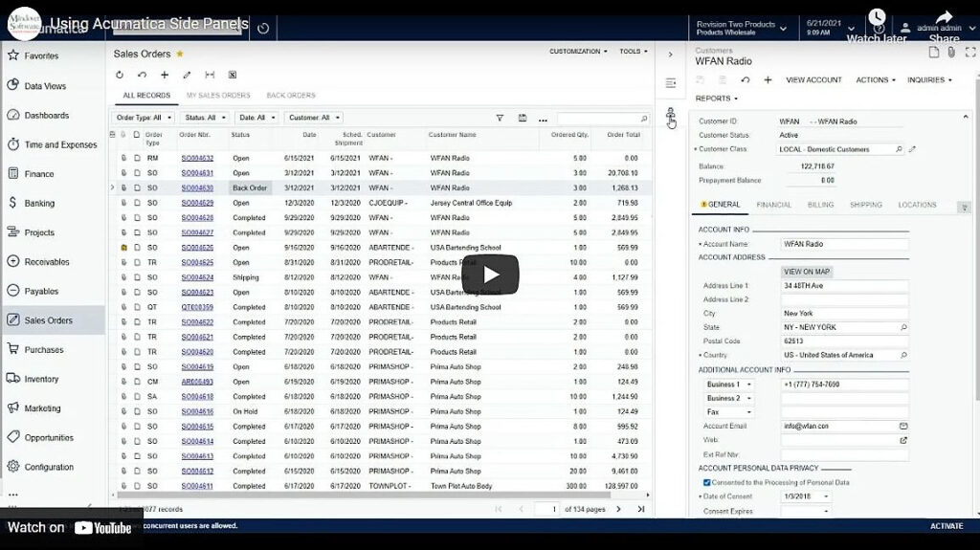Image resolution: width=980 pixels, height=550 pixels.
Task: Switch to My Sales Orders tab
Action: coord(218,96)
